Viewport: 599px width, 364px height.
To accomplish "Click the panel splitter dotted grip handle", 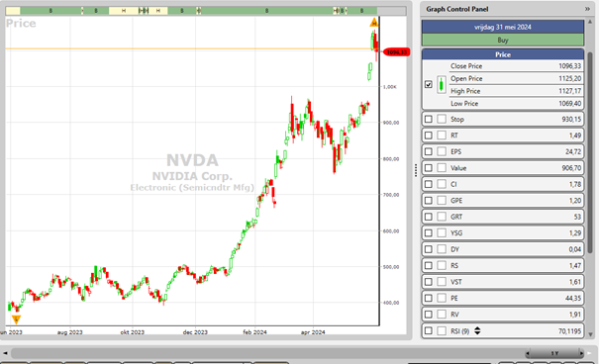I will 416,170.
